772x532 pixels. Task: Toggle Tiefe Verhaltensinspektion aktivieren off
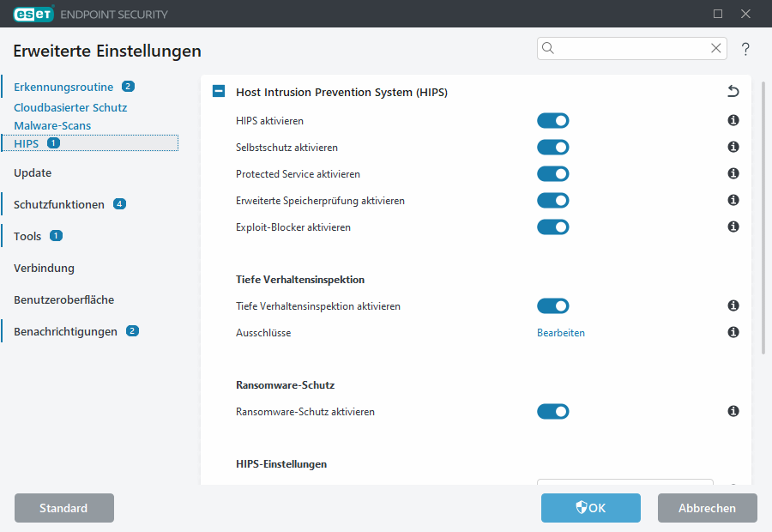553,305
